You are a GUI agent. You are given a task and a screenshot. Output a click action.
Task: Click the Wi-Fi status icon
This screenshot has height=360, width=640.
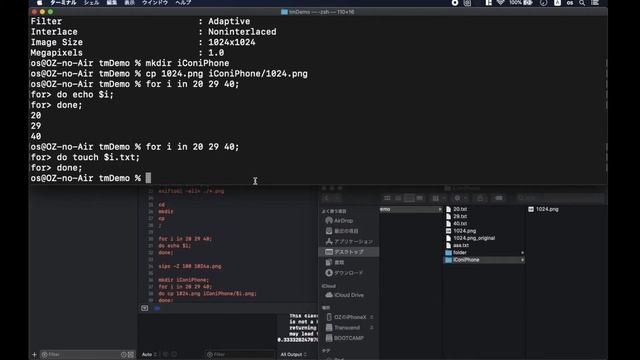tap(500, 3)
